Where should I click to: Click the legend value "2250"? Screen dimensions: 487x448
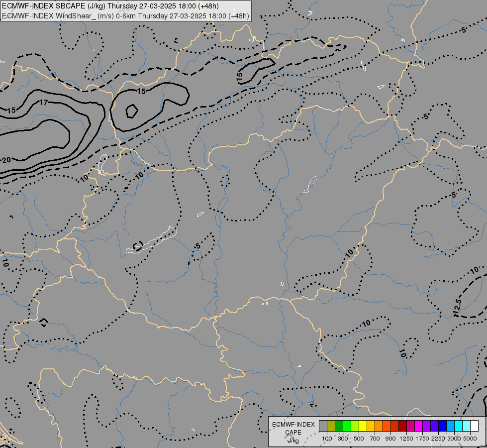point(438,439)
